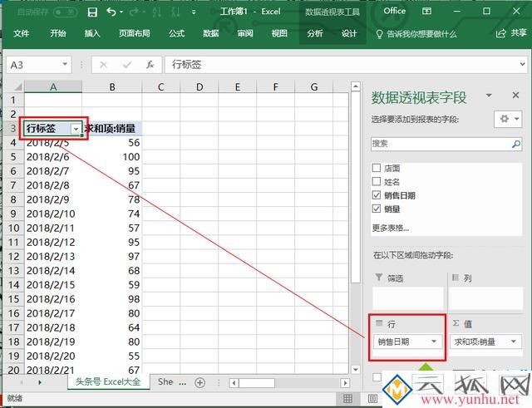Click the 筛选 filter area box
This screenshot has height=408, width=532.
(x=407, y=298)
